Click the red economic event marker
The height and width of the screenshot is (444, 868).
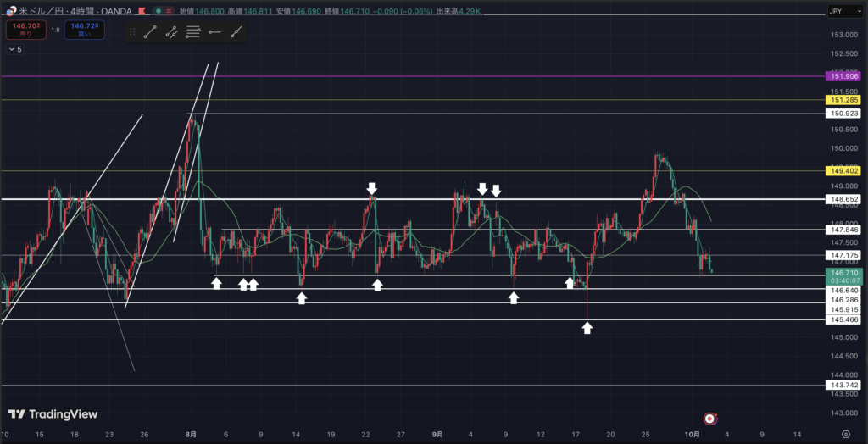(x=710, y=419)
